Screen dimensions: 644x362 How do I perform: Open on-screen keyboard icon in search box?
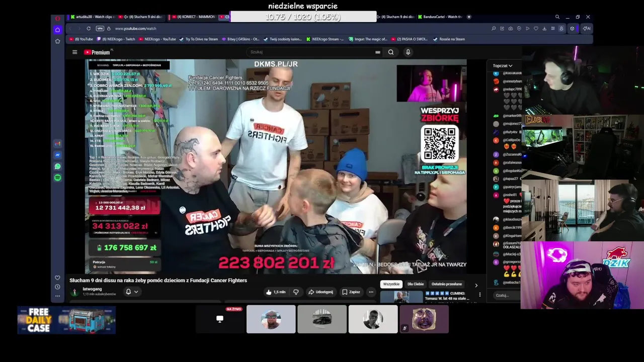[x=377, y=52]
